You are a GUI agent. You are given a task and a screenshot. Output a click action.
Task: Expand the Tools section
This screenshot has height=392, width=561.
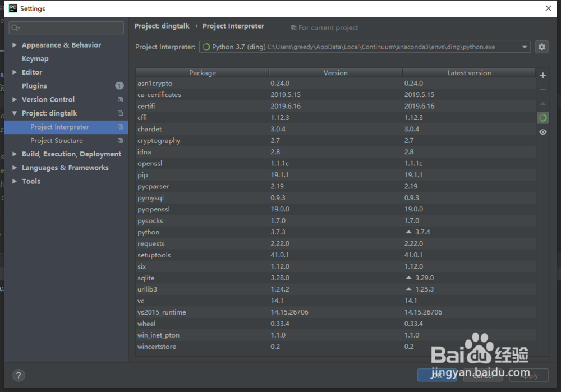point(15,181)
